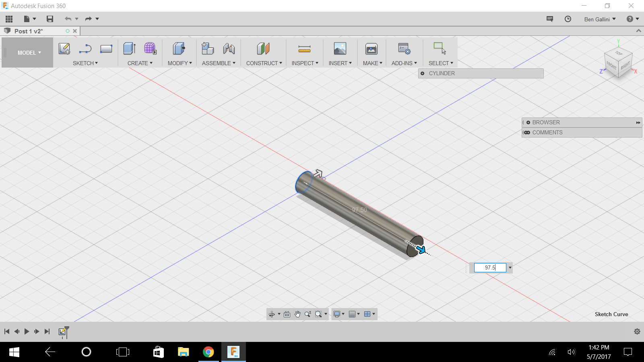The image size is (644, 362).
Task: Click the Insert image icon
Action: coord(340,49)
